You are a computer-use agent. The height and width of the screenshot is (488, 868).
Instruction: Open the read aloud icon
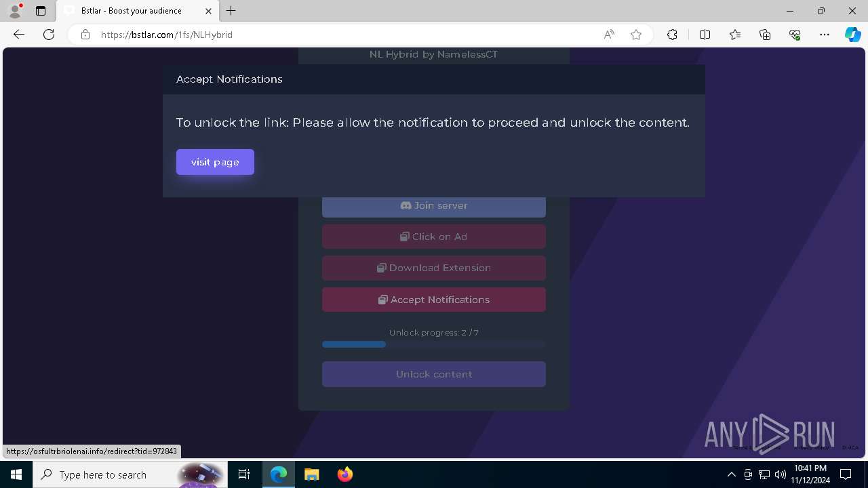click(609, 35)
